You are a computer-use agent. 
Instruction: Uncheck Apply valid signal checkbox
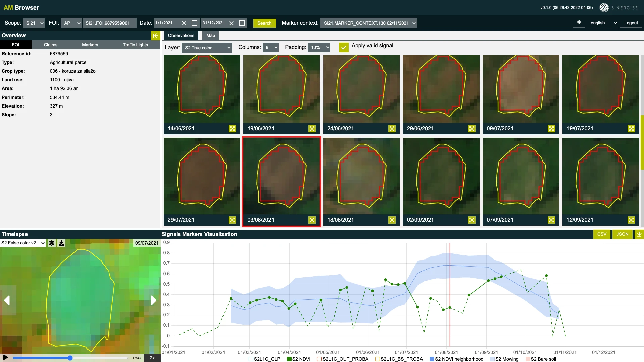343,47
